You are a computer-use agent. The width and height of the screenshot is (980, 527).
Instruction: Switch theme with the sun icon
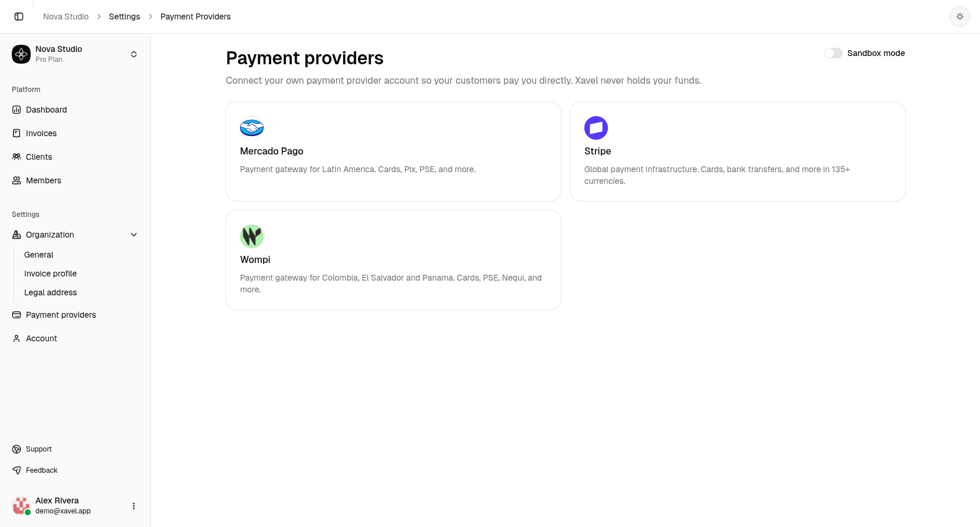[x=960, y=17]
